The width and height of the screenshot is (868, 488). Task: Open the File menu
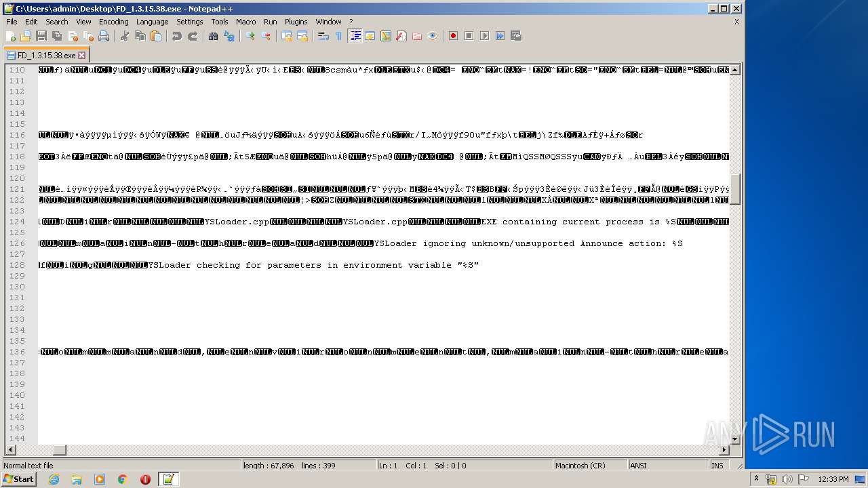click(x=12, y=22)
